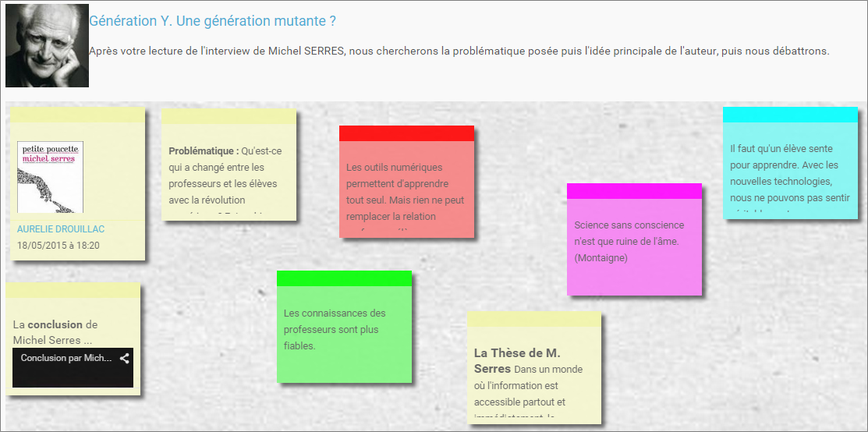Screen dimensions: 868x432
Task: Select the 'Science sans conscience' quote note
Action: tap(633, 241)
